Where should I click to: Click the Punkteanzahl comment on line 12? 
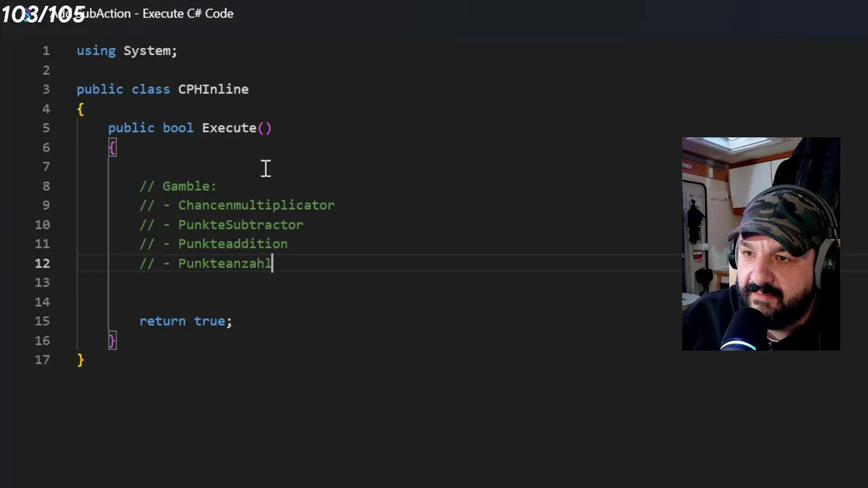tap(205, 264)
